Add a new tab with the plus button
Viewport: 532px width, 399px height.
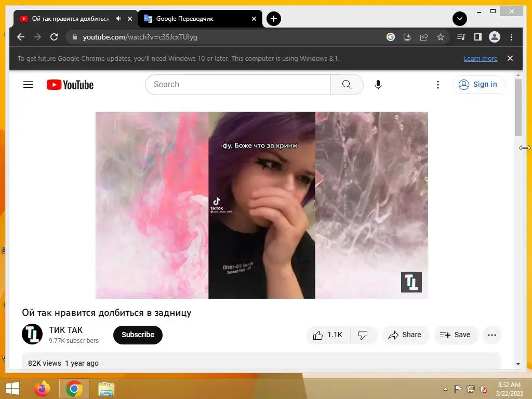click(x=273, y=19)
